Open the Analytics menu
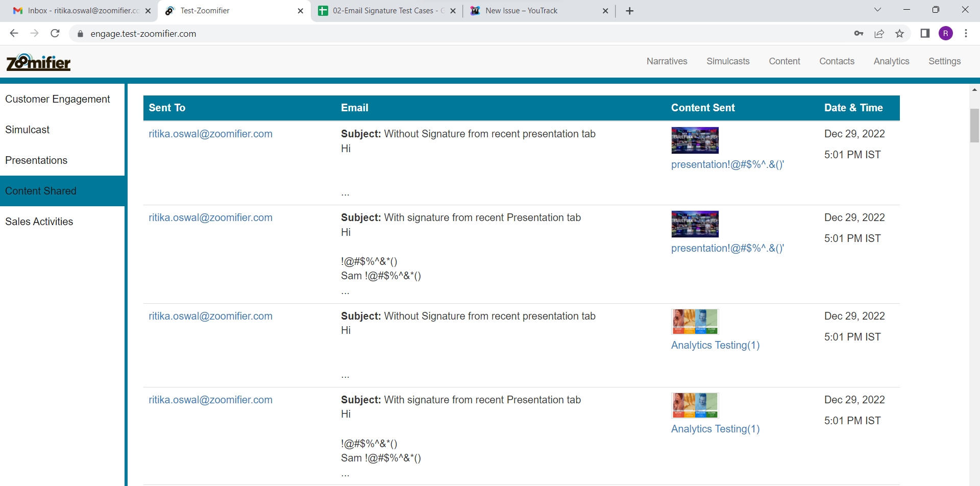The height and width of the screenshot is (486, 980). pos(891,61)
